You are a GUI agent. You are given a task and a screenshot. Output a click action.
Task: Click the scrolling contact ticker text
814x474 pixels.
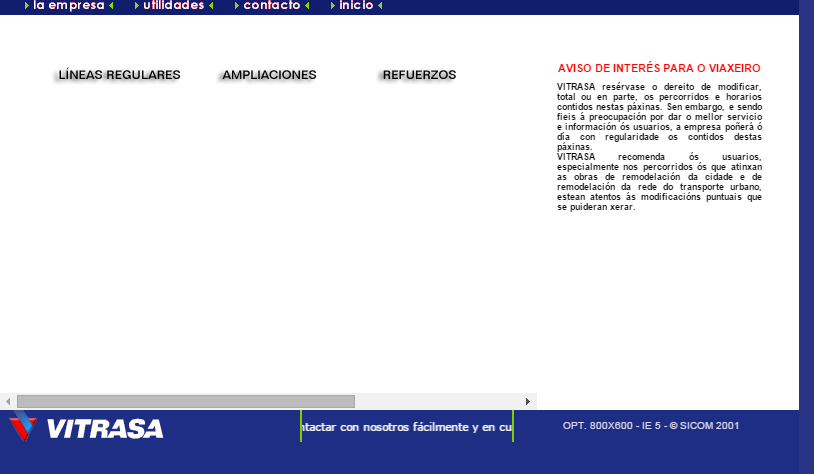[x=406, y=427]
